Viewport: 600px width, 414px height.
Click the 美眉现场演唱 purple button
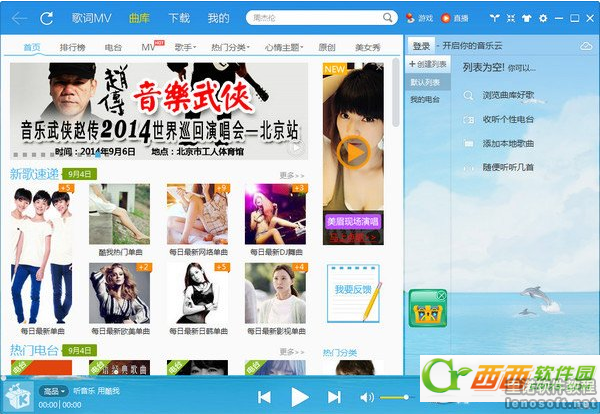pyautogui.click(x=353, y=221)
